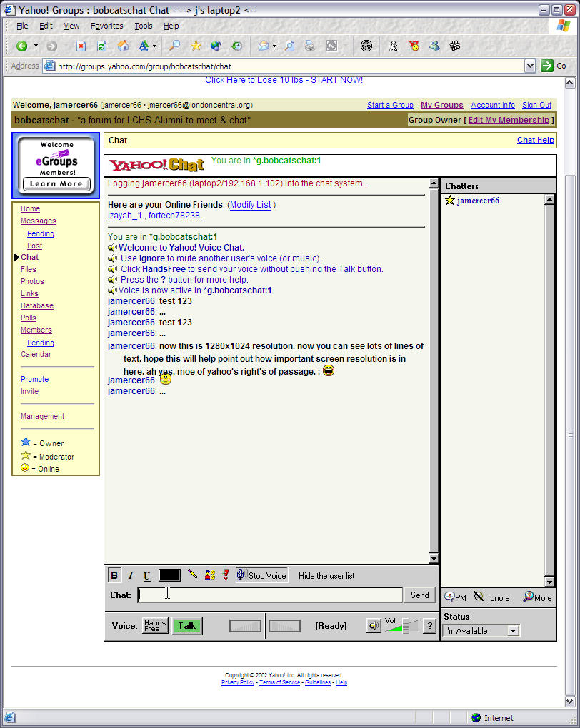Click the green Talk button
Screen dimensions: 580x728
click(x=187, y=626)
